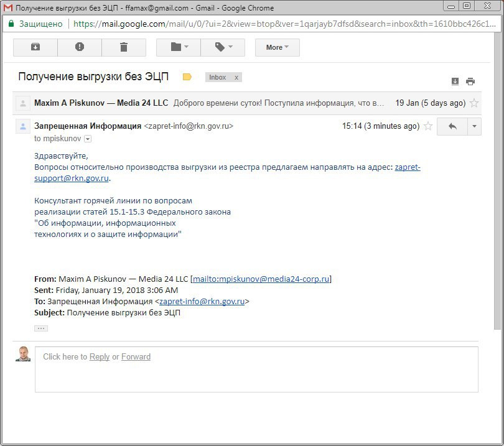Screen dimensions: 504x446
Task: Click the secure lock icon in address bar
Action: [x=11, y=24]
